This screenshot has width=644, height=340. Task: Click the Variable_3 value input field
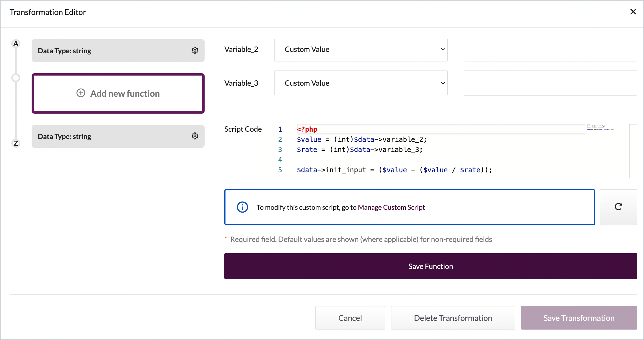[550, 83]
